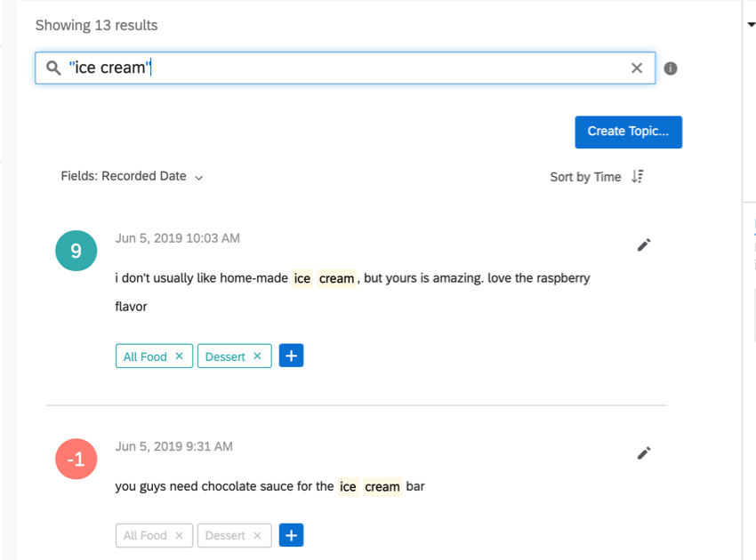This screenshot has width=756, height=560.
Task: Click the teal sentiment score 9 badge
Action: [76, 251]
